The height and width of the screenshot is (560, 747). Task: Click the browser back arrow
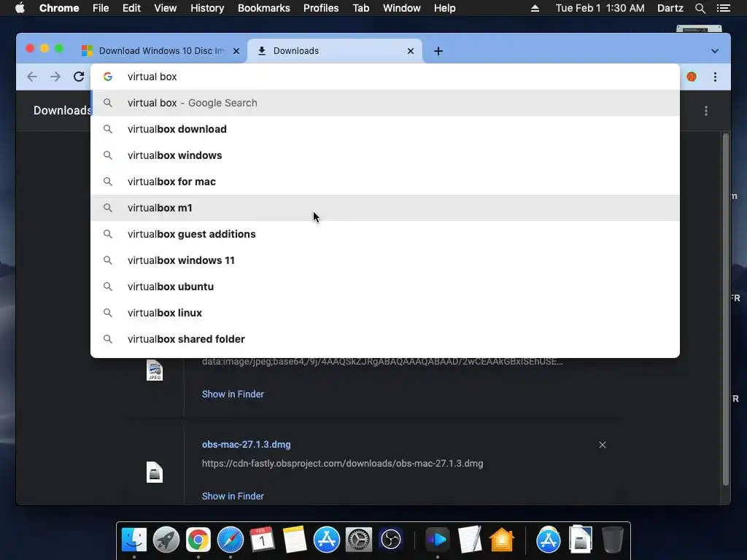32,77
